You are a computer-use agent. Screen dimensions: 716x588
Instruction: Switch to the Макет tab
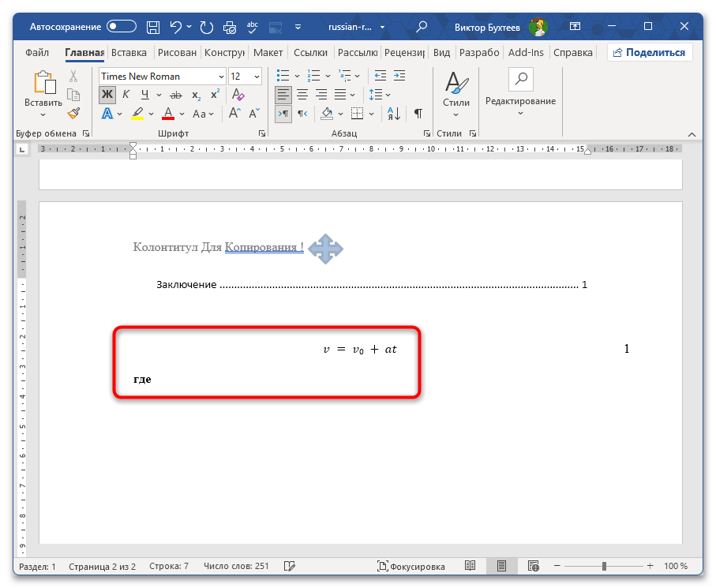tap(268, 53)
